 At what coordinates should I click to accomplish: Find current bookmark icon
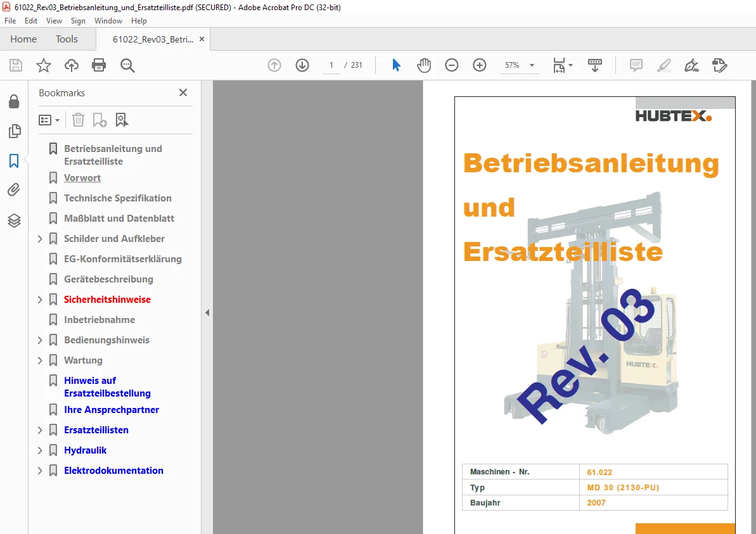[122, 120]
